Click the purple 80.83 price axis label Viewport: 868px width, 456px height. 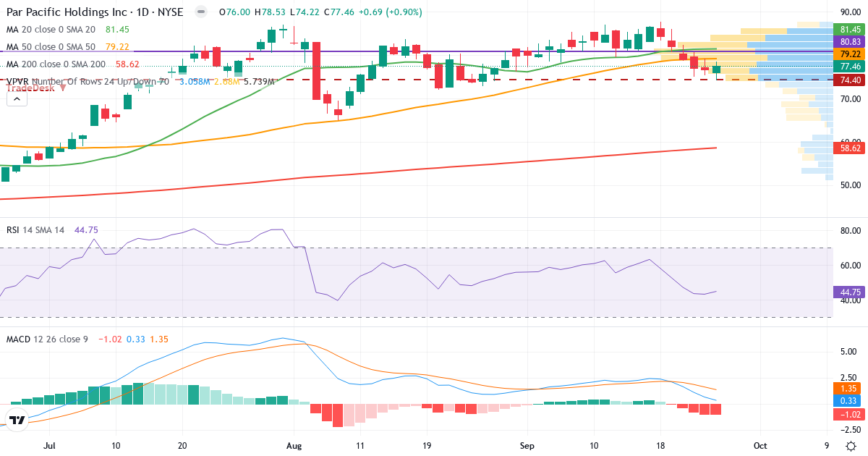click(x=850, y=42)
